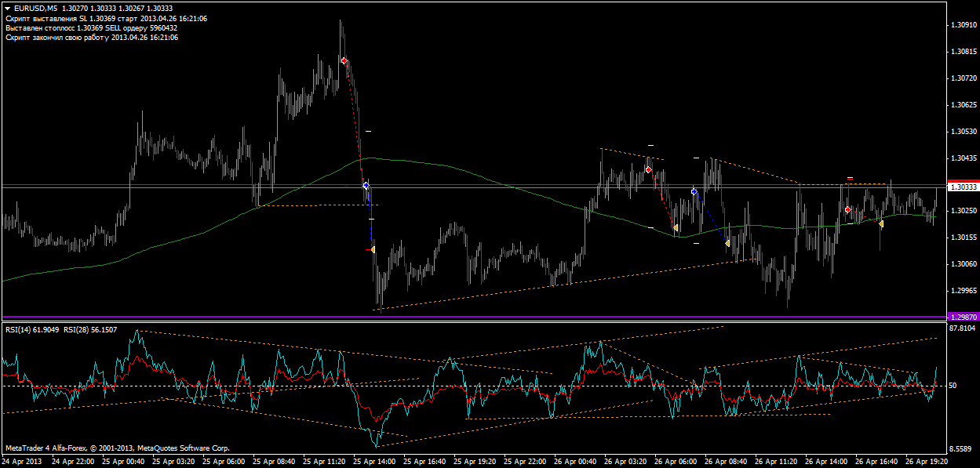Click the MetaTrader 4 Alfa-Forex copyright text

tap(118, 448)
